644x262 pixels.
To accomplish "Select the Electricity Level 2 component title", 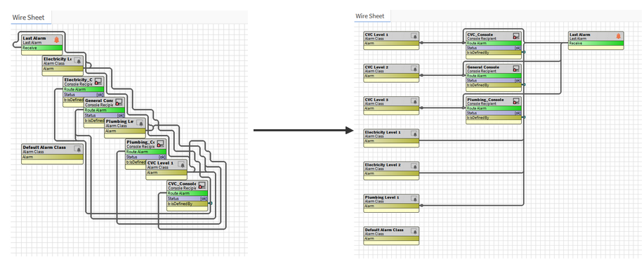I will point(383,164).
